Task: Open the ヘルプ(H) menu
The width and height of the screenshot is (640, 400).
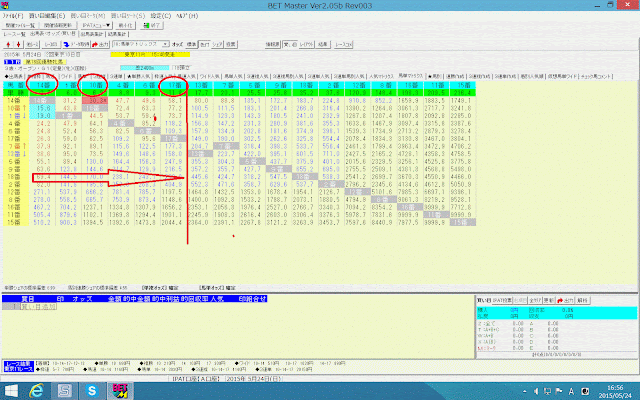Action: point(187,16)
